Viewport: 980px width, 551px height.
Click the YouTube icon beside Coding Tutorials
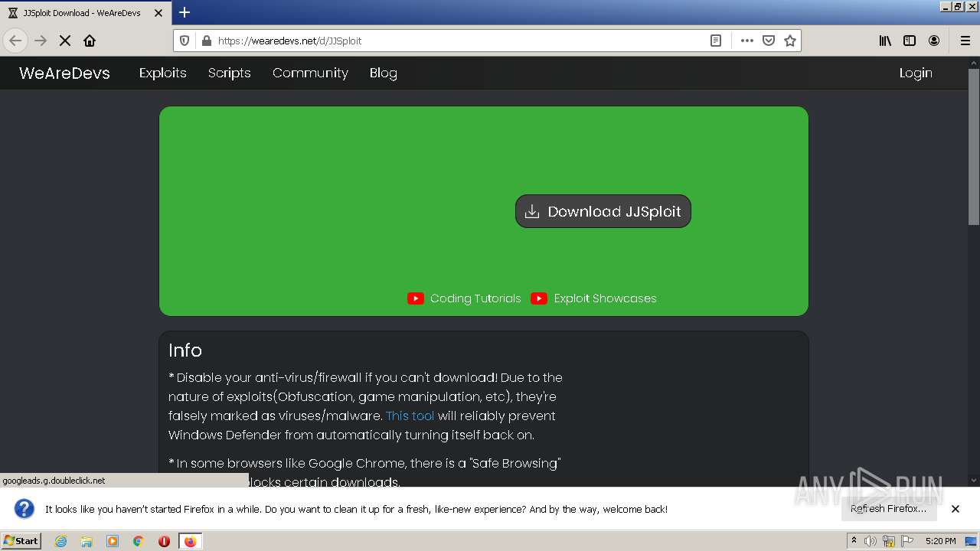pyautogui.click(x=416, y=298)
